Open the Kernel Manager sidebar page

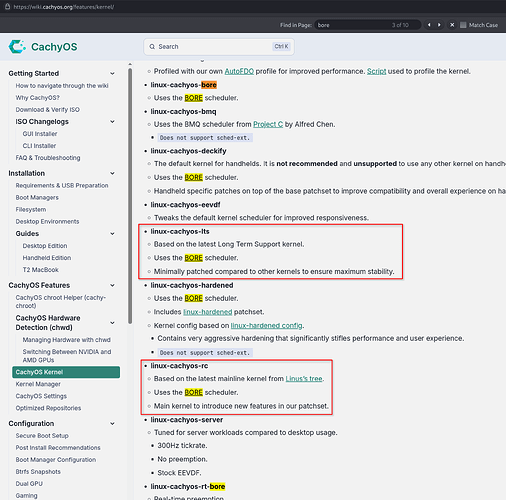point(38,384)
